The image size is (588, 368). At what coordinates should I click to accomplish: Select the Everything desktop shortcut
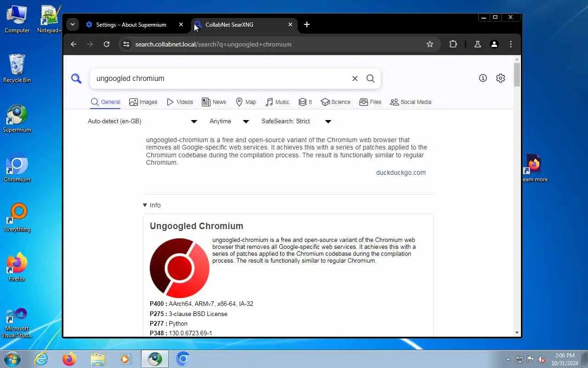[17, 218]
